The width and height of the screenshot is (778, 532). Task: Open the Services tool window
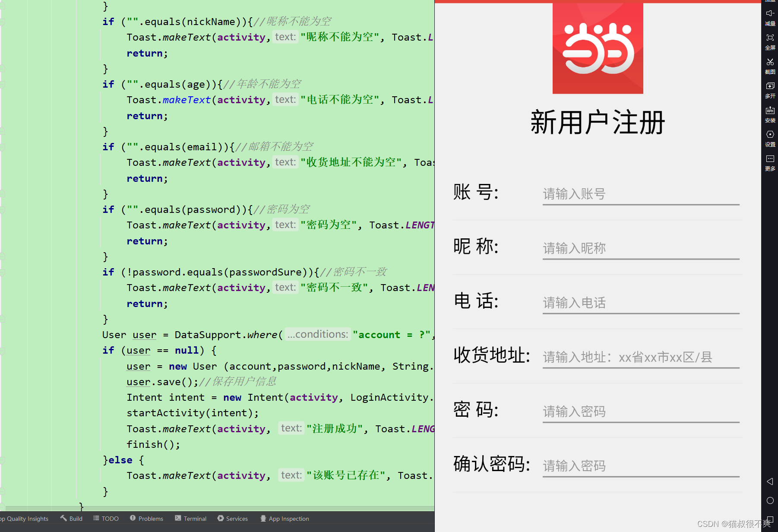coord(232,519)
